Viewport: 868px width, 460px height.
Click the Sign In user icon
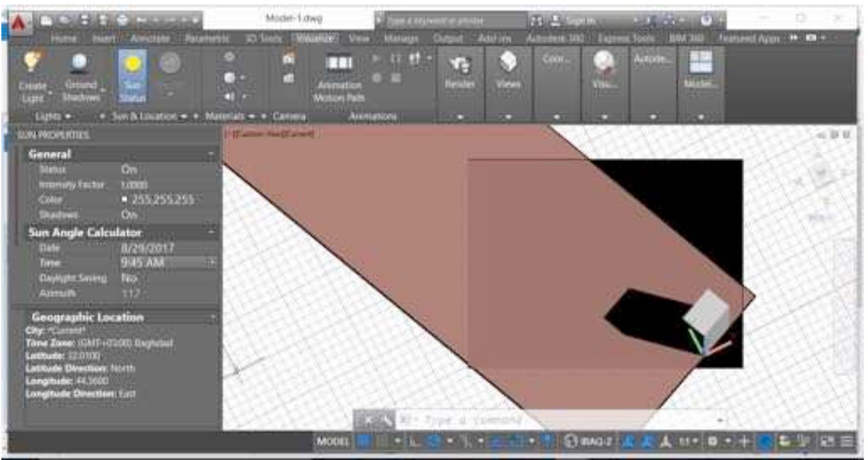[x=555, y=20]
